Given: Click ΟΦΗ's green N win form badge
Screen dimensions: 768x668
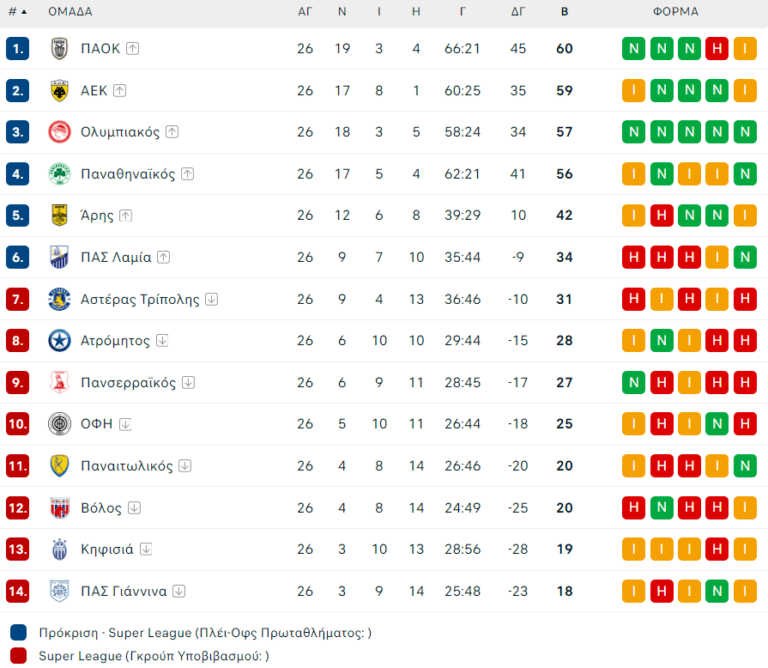Looking at the screenshot, I should coord(716,424).
